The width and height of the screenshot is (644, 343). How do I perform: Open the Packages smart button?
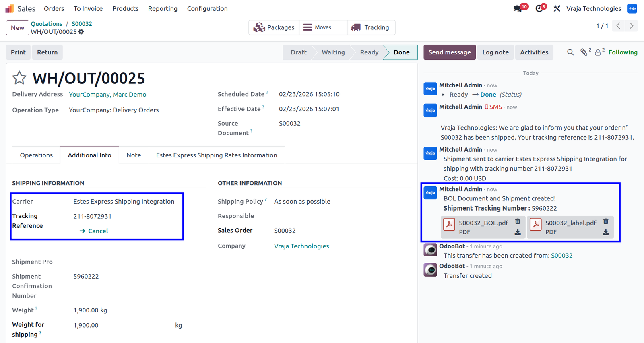pyautogui.click(x=274, y=27)
